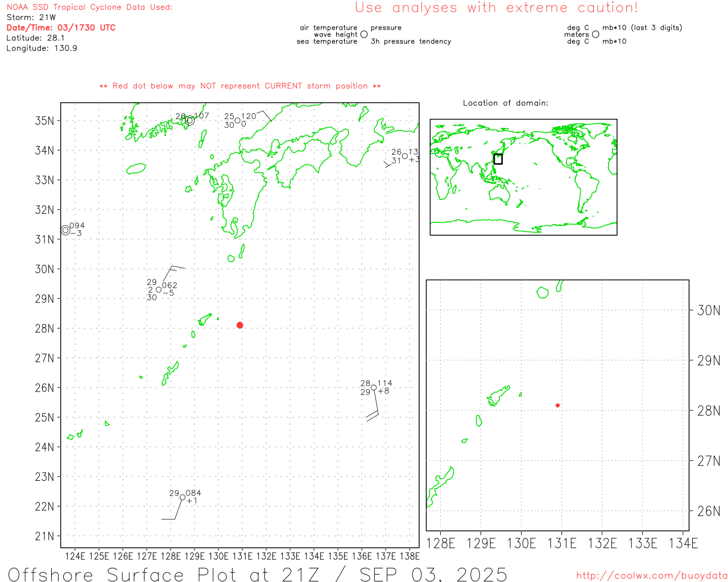The image size is (728, 582).
Task: Click '3h pressure tendency' legend label
Action: click(411, 41)
